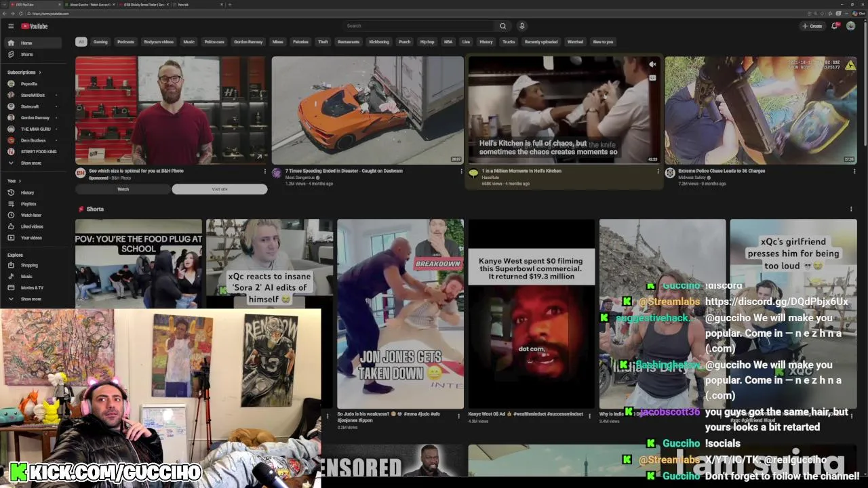Select the Podcasts filter chip
Screen dimensions: 868x488
(125, 42)
